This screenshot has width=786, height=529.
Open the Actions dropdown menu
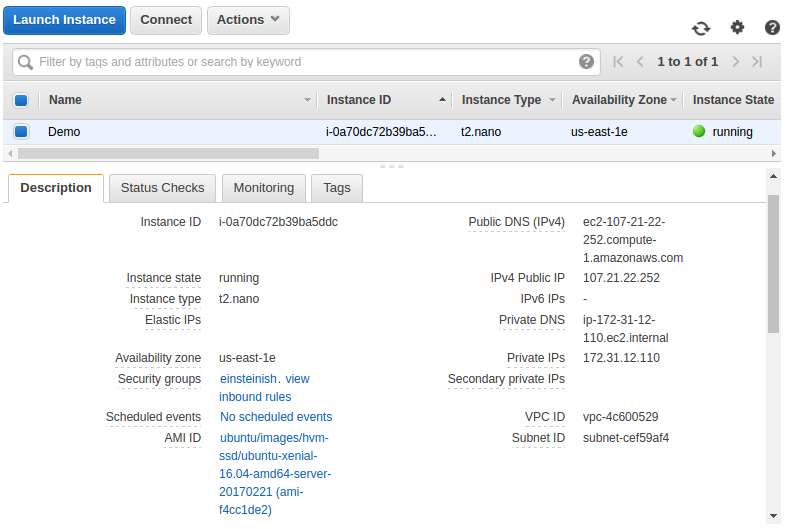(x=248, y=20)
